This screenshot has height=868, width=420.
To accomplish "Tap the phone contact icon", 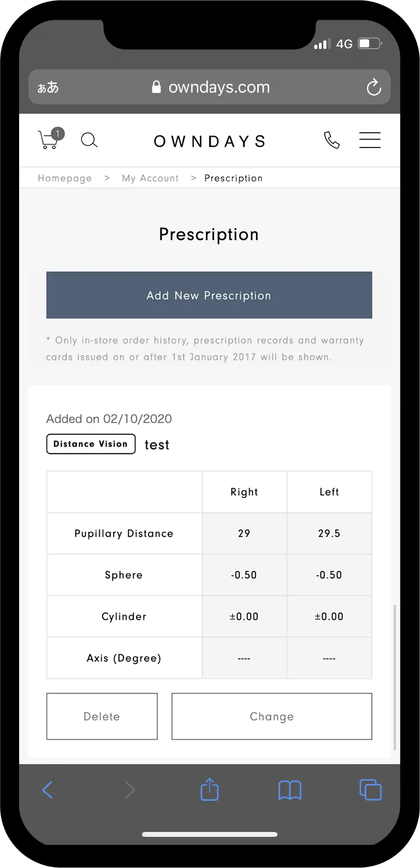I will coord(332,140).
